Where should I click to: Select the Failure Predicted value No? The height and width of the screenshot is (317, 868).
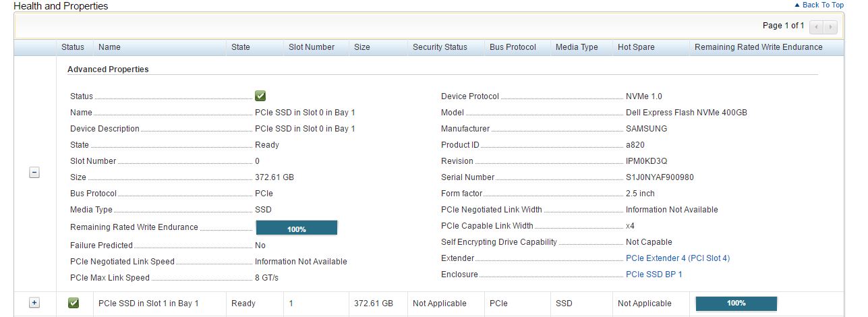(x=260, y=246)
